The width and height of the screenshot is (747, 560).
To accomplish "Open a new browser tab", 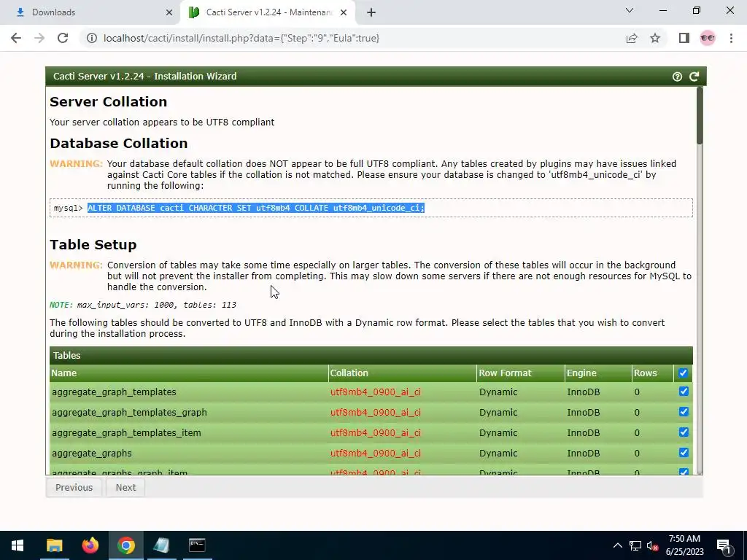I will pos(371,12).
